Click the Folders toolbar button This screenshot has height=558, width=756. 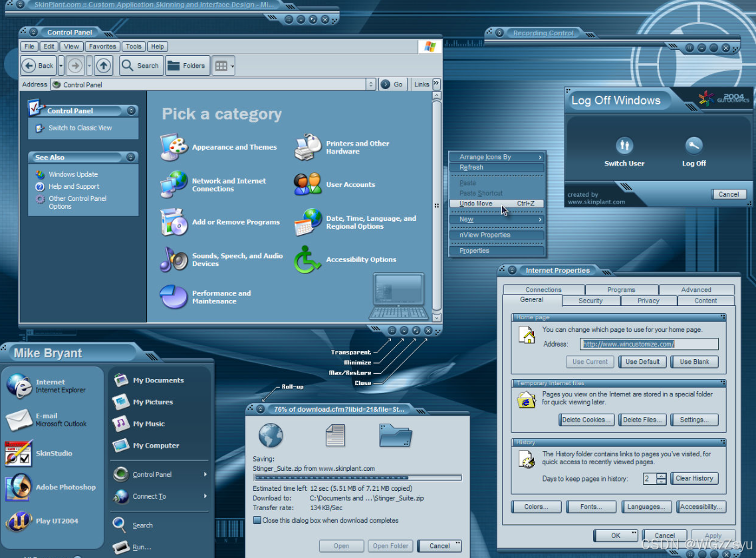click(x=188, y=66)
